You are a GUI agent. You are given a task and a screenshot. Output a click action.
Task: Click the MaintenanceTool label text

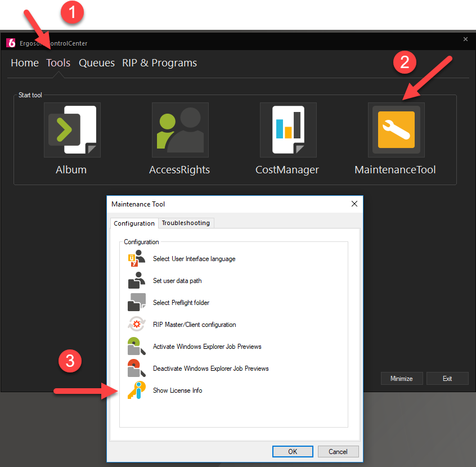pyautogui.click(x=395, y=170)
